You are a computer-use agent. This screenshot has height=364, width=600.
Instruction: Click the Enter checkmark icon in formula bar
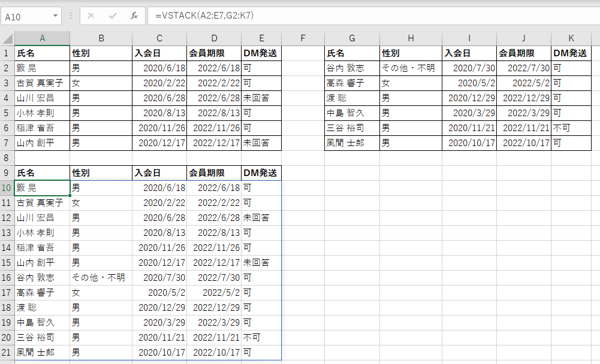pos(113,16)
